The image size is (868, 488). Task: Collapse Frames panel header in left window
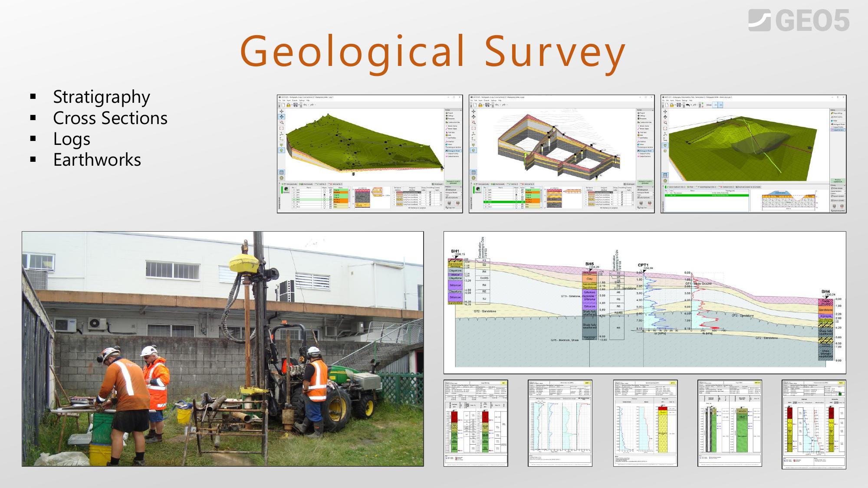(x=453, y=110)
